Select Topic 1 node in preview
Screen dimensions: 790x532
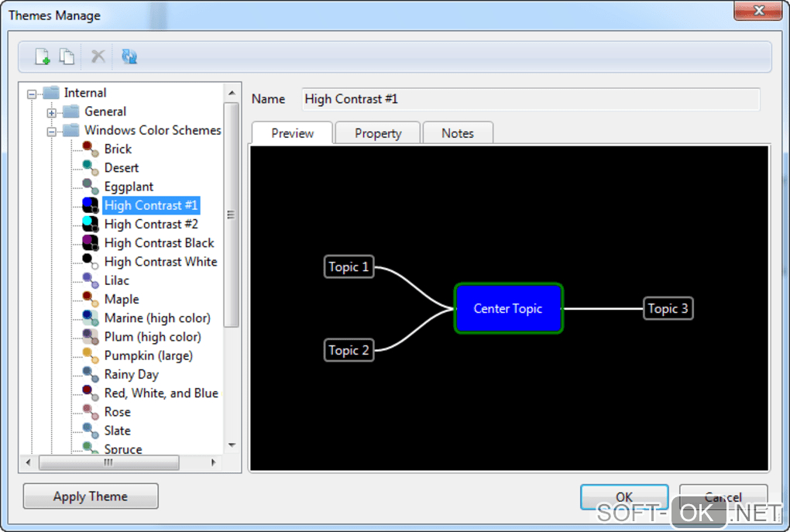coord(349,266)
